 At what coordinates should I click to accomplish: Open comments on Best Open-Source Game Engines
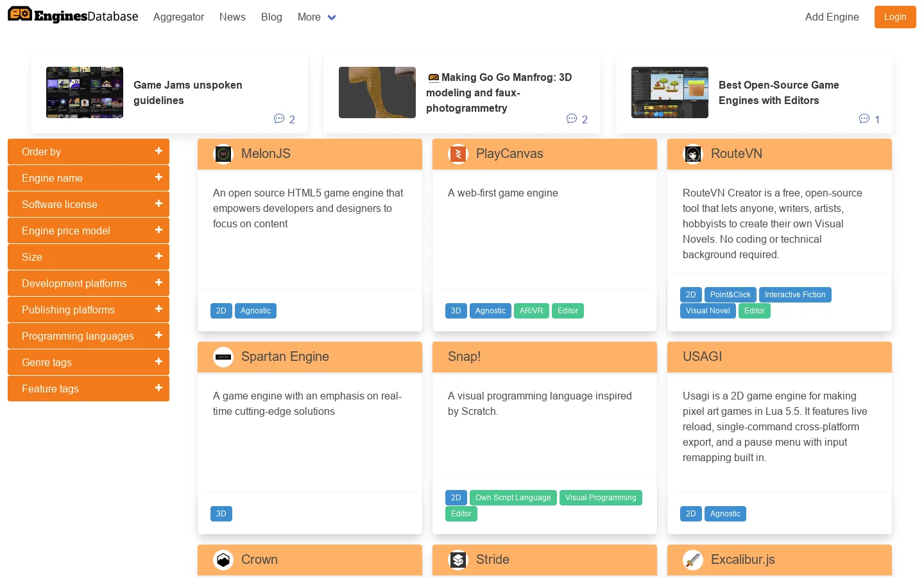pos(869,119)
